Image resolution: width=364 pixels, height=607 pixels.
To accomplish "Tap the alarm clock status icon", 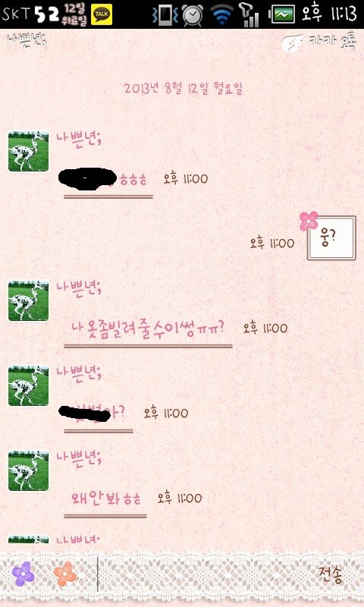I will click(x=193, y=14).
